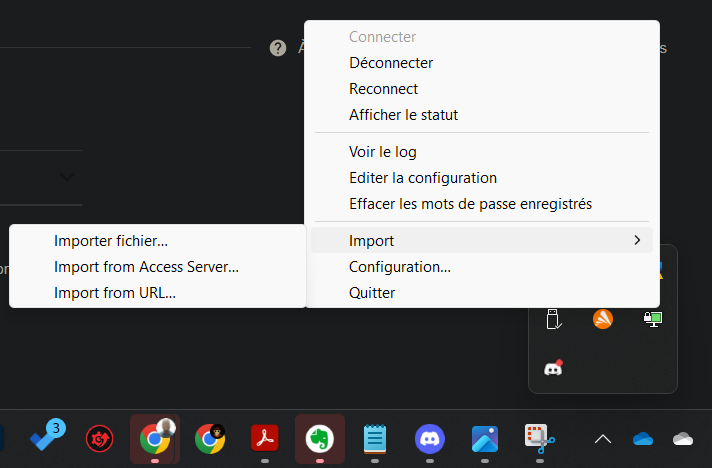Click the USB safely remove tray icon
The width and height of the screenshot is (712, 468).
(554, 319)
